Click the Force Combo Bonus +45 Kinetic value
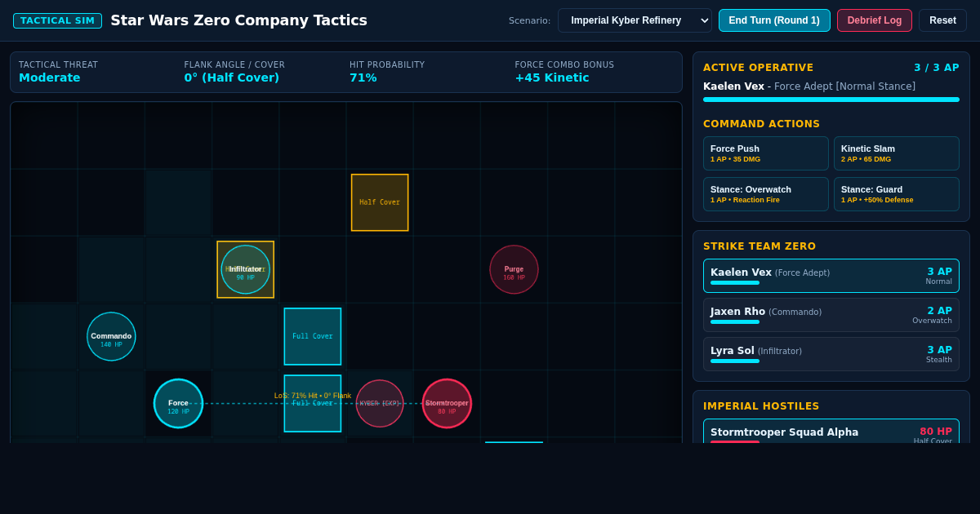This screenshot has height=514, width=980. [552, 78]
